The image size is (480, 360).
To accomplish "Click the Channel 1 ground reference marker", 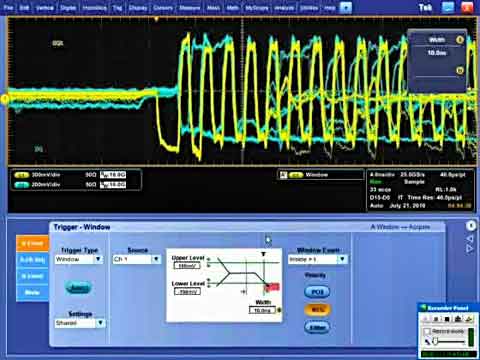I will click(x=4, y=99).
